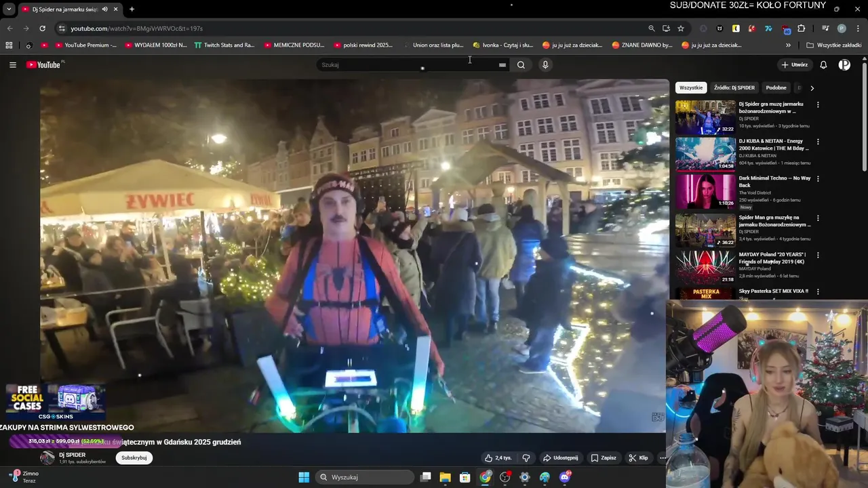The height and width of the screenshot is (488, 868).
Task: Open Chrome profile P avatar
Action: (x=842, y=28)
